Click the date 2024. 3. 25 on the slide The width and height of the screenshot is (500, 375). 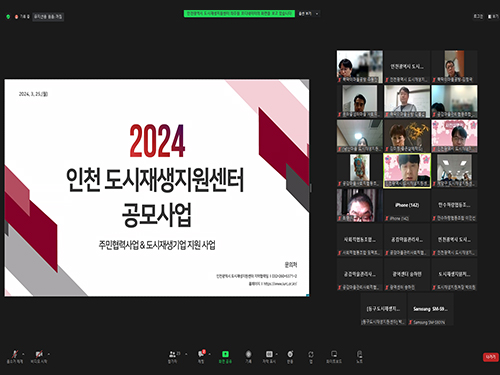pyautogui.click(x=33, y=94)
